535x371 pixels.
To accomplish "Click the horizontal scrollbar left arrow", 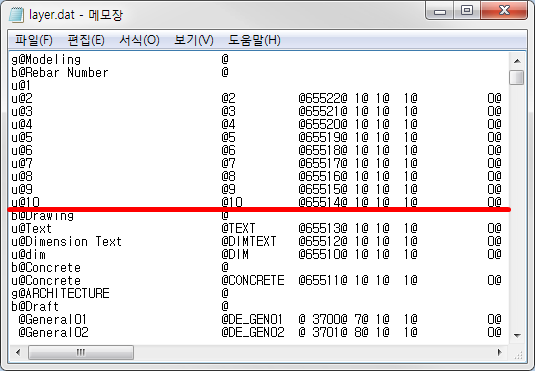I will point(18,352).
